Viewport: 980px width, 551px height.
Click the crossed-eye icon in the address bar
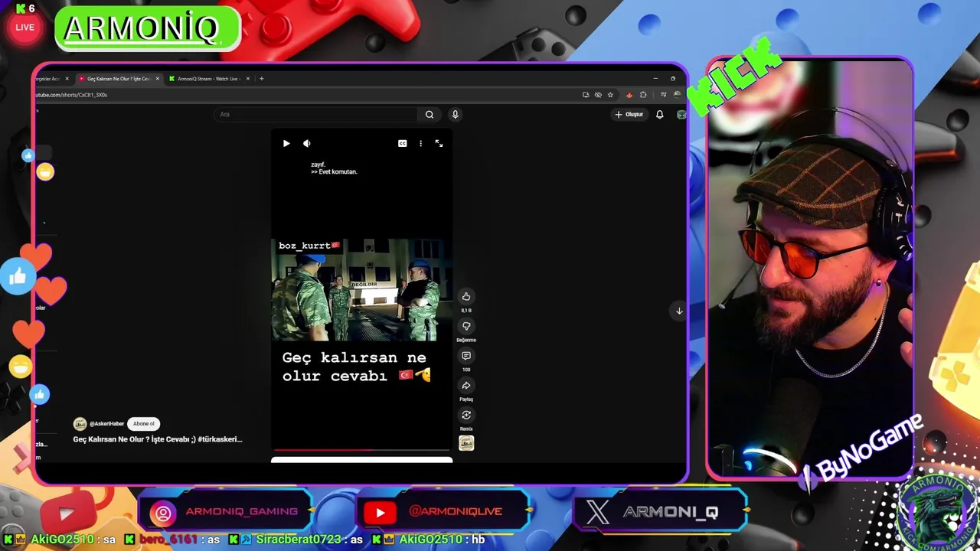598,95
